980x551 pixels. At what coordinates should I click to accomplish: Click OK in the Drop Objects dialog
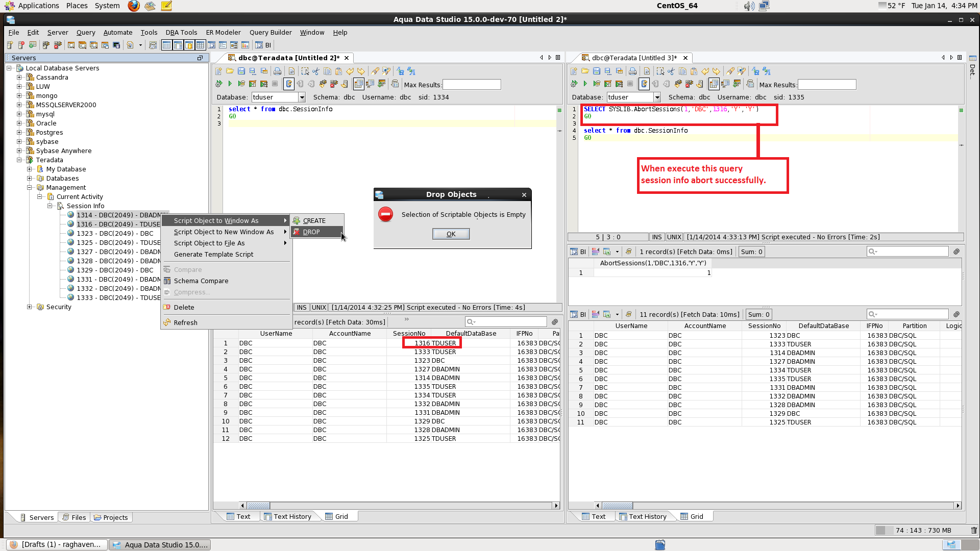(x=451, y=234)
